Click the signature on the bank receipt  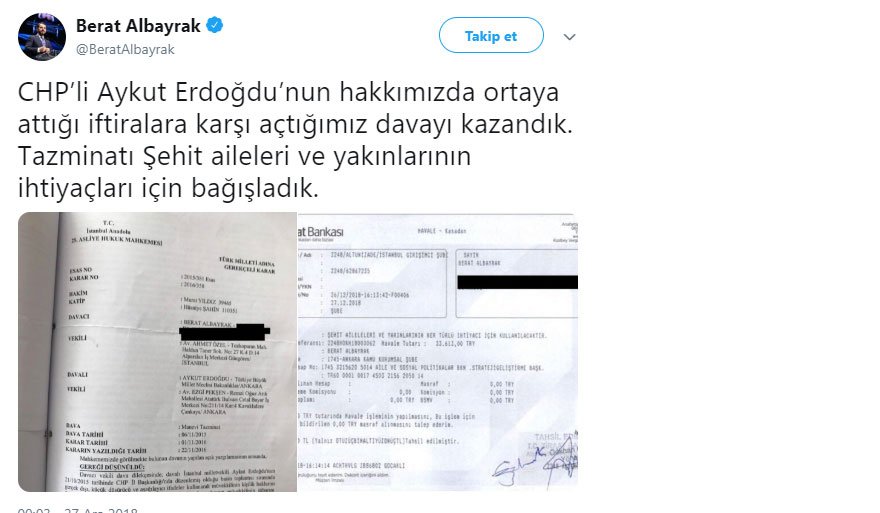click(533, 463)
